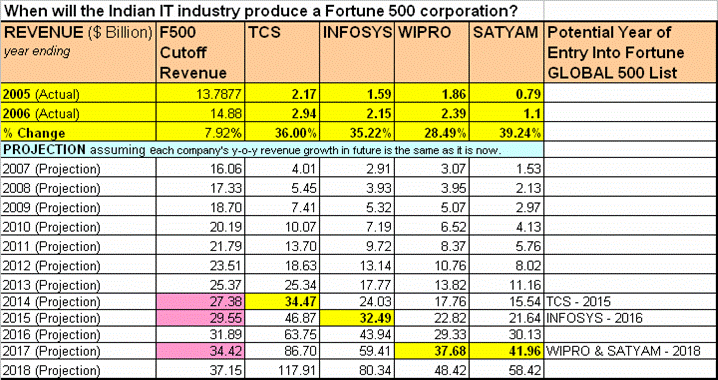718x380 pixels.
Task: Select the INFOSYS column header
Action: [356, 52]
